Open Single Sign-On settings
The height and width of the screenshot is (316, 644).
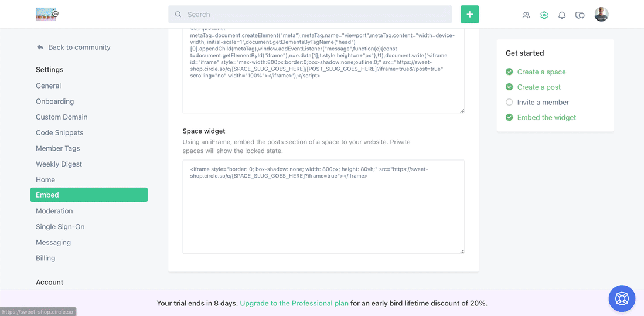tap(60, 227)
